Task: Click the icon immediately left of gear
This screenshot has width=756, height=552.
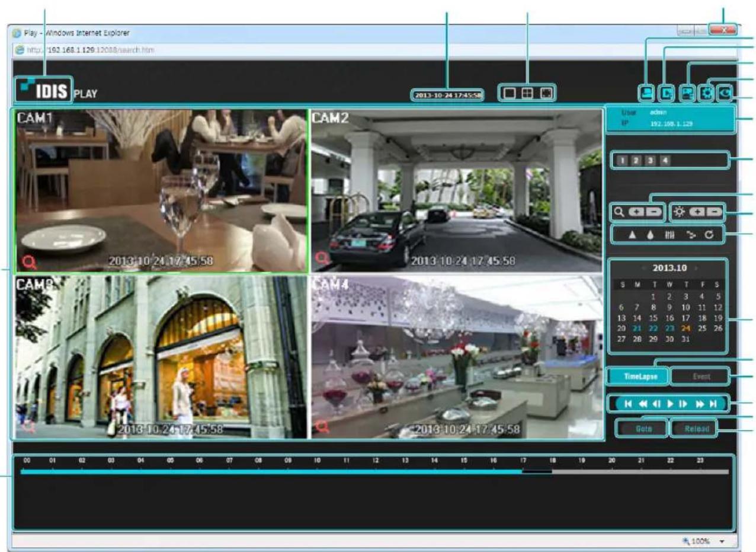Action: [688, 92]
